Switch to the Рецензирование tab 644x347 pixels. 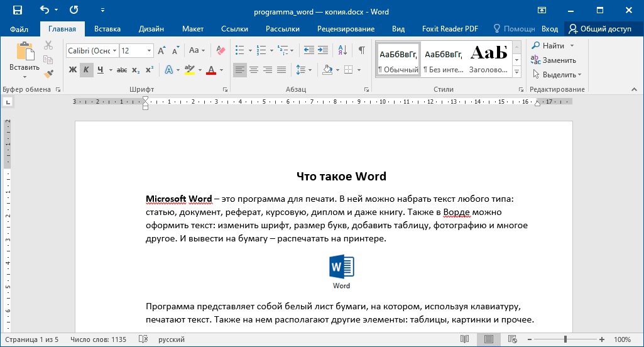346,29
